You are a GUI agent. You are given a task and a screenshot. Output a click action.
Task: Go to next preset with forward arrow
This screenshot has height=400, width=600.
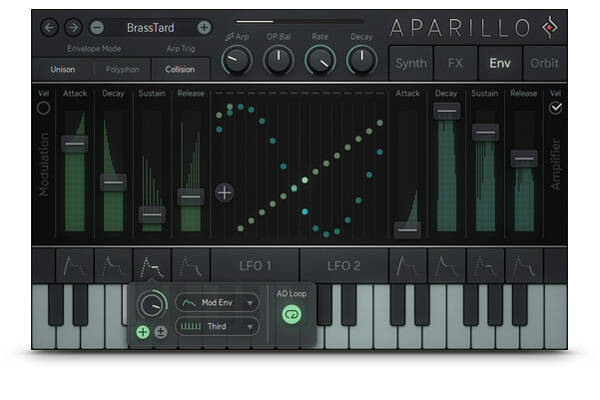point(73,28)
